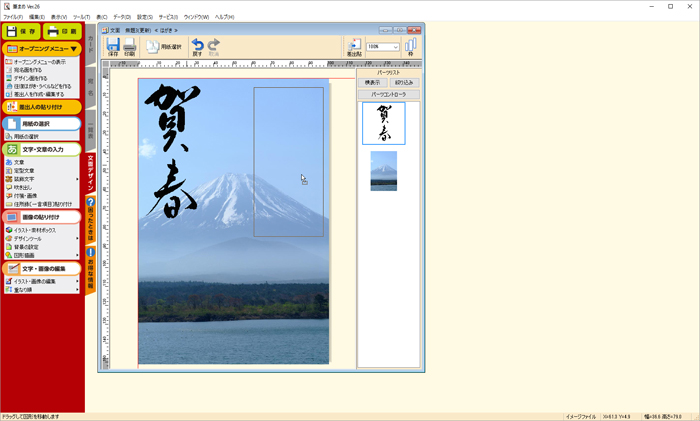700x421 pixels.
Task: Click the 横表示 button in parts list
Action: point(372,83)
